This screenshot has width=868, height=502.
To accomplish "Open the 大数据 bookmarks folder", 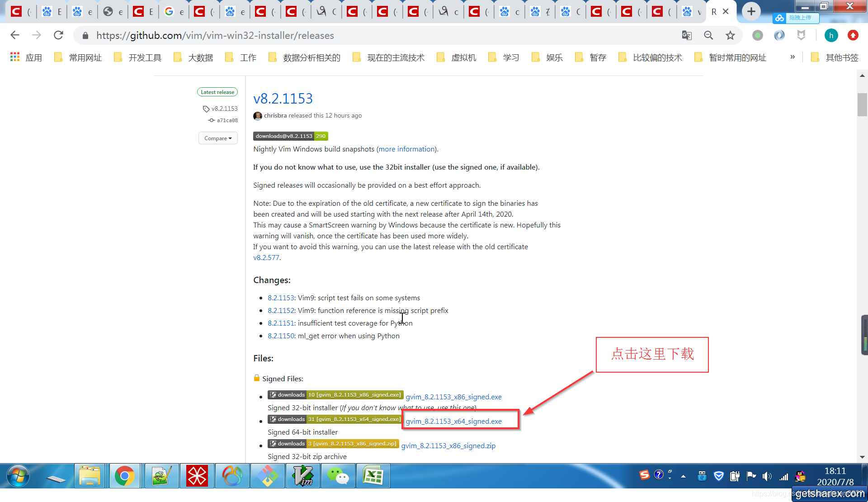I will [193, 57].
